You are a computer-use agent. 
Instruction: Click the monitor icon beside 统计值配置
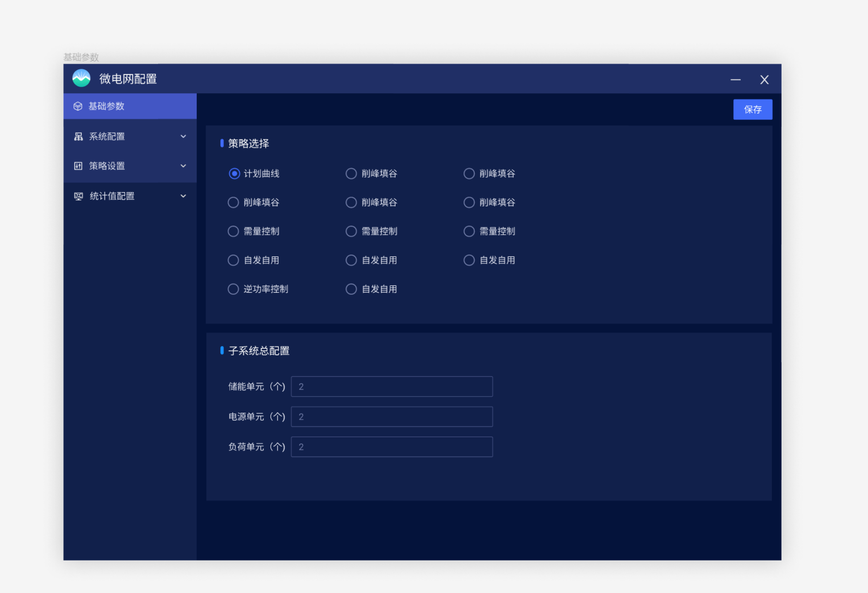click(x=78, y=196)
